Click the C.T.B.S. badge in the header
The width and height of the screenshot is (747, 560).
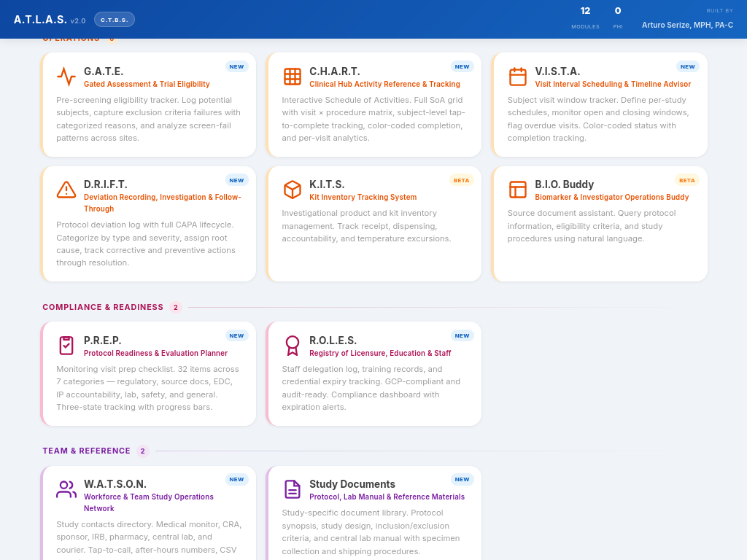pos(114,20)
